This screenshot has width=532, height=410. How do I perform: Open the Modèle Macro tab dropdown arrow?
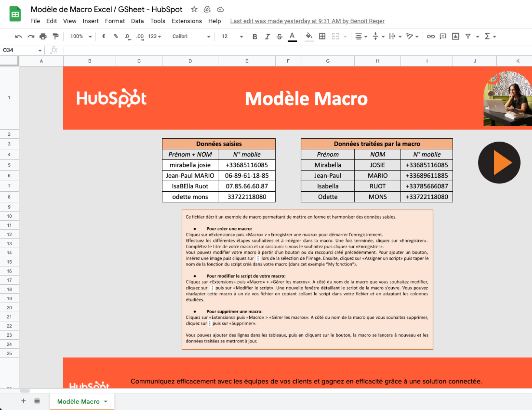pos(106,401)
